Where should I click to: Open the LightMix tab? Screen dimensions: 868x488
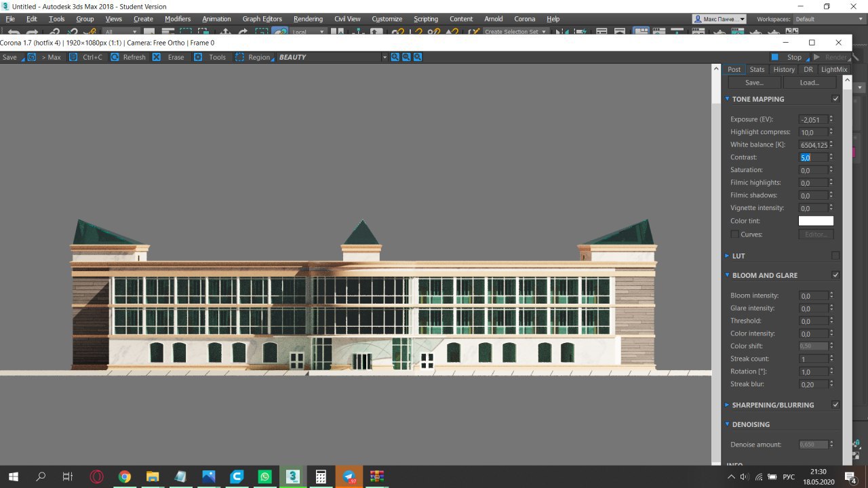833,69
